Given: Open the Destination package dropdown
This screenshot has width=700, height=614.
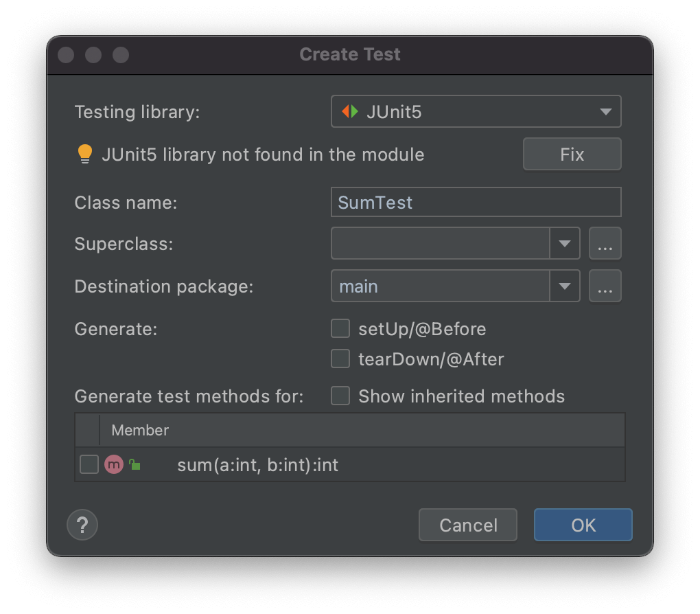Looking at the screenshot, I should point(565,286).
